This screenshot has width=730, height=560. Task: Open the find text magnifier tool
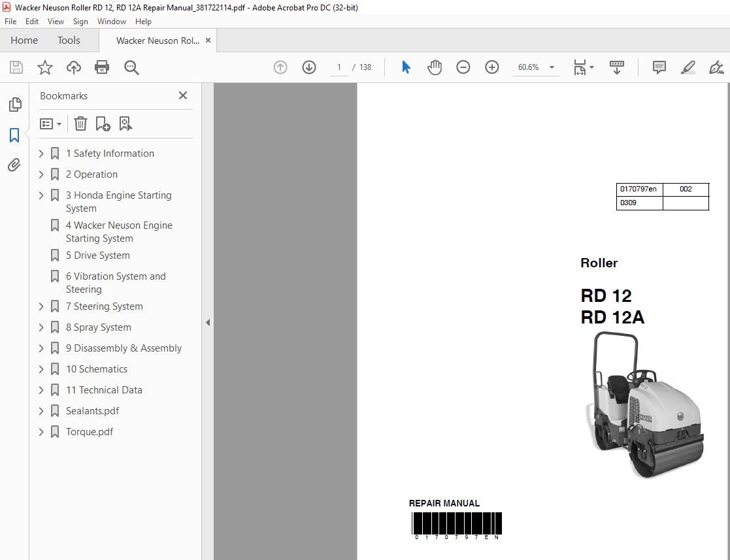click(x=131, y=67)
